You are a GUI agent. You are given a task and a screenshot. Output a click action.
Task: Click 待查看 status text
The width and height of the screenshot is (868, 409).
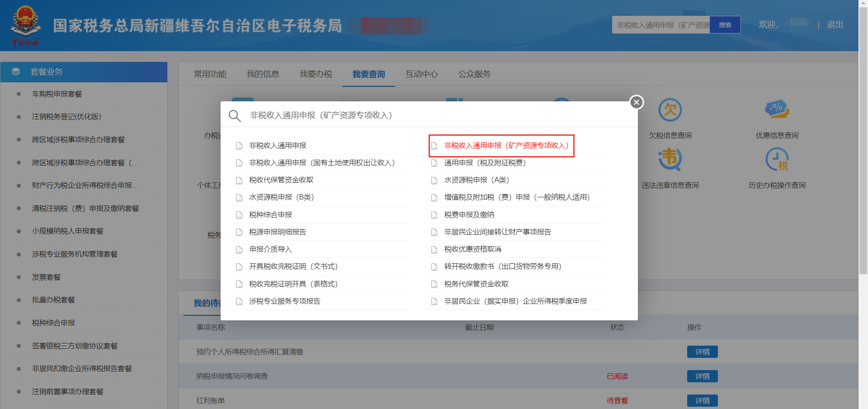[x=618, y=401]
